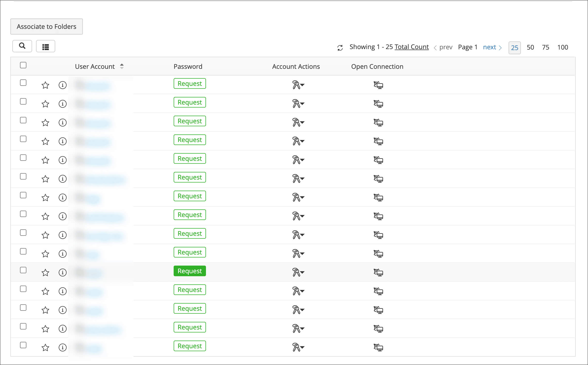The height and width of the screenshot is (365, 588).
Task: Click the search magnifier icon
Action: click(x=23, y=46)
